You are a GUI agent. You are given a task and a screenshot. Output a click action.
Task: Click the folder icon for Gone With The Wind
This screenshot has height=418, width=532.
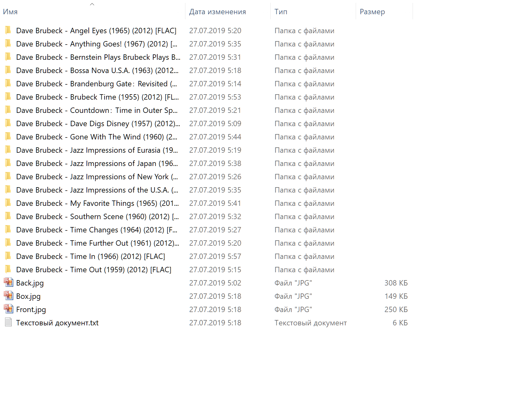(x=8, y=137)
